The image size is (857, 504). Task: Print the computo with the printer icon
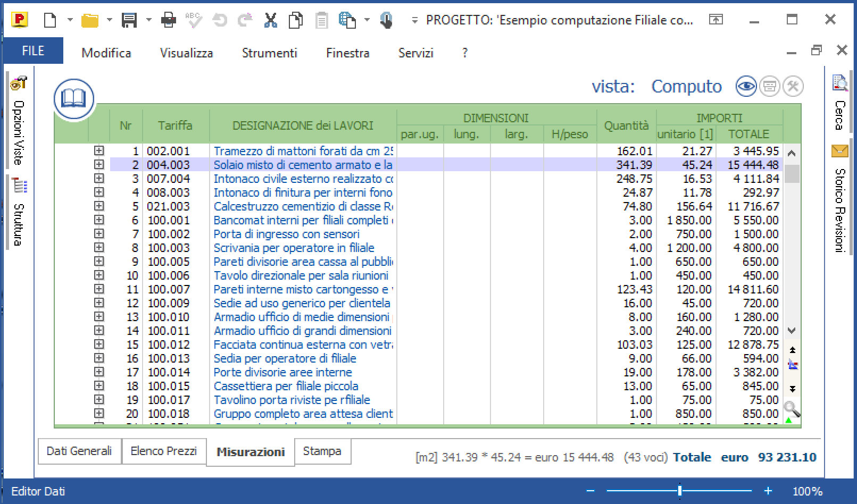[169, 20]
